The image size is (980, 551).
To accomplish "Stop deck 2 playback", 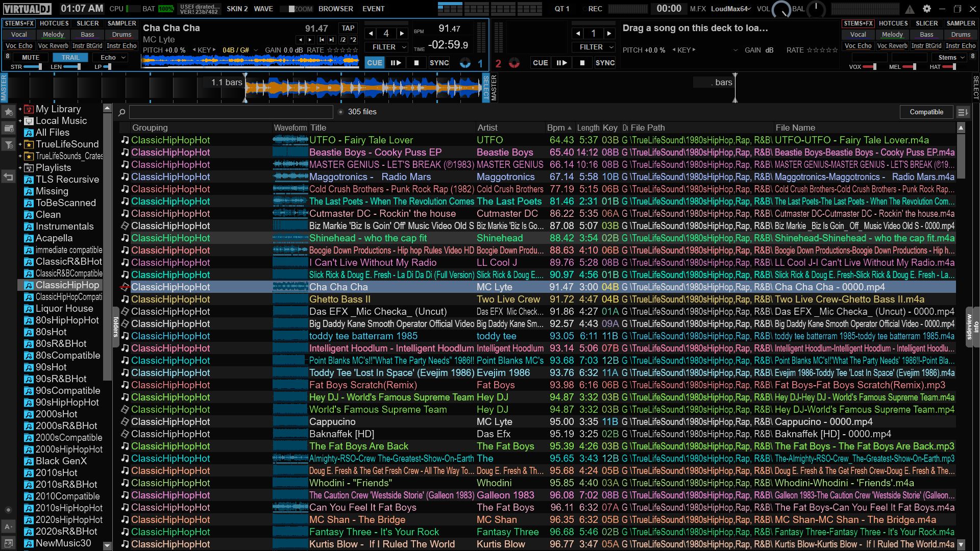I will tap(582, 63).
